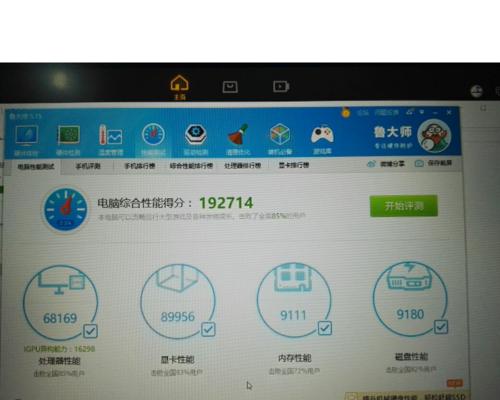Click the orange home icon in top bar
This screenshot has width=500, height=400.
tap(180, 83)
